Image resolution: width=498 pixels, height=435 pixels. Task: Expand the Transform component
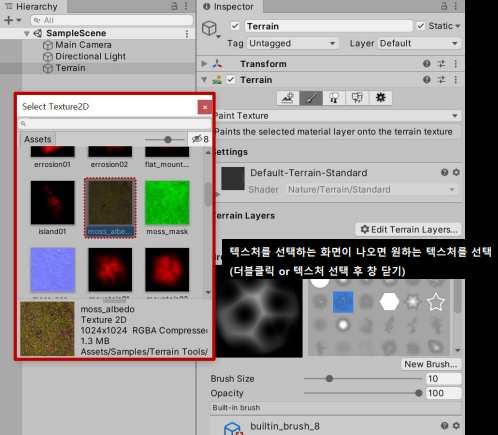coord(204,64)
